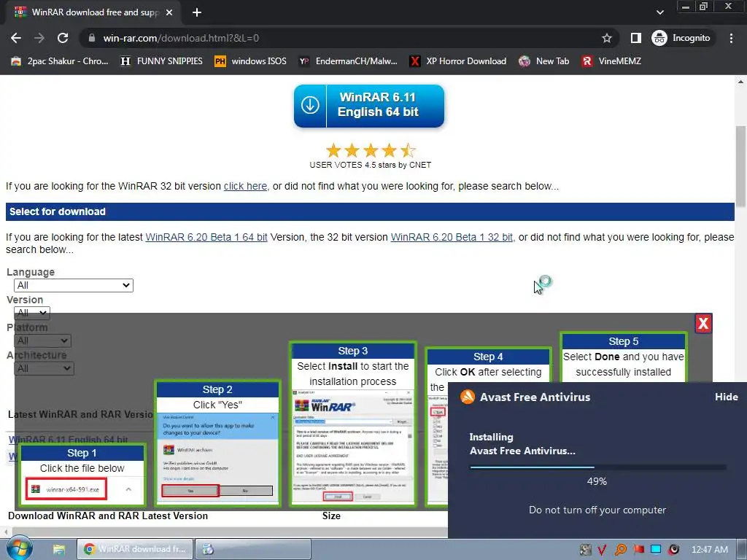Viewport: 747px width, 560px height.
Task: Open FUNNY SNIPPIES bookmark
Action: point(161,61)
